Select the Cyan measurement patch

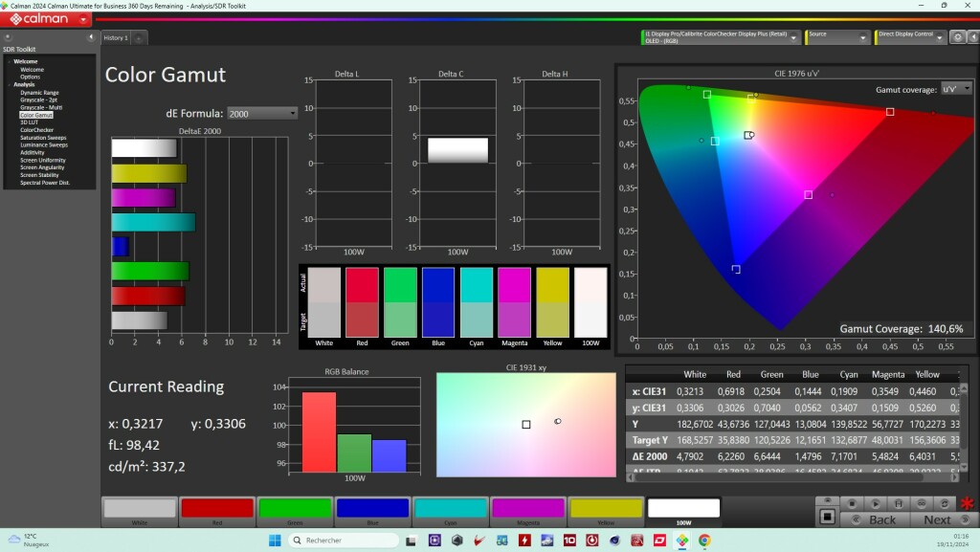tap(450, 512)
